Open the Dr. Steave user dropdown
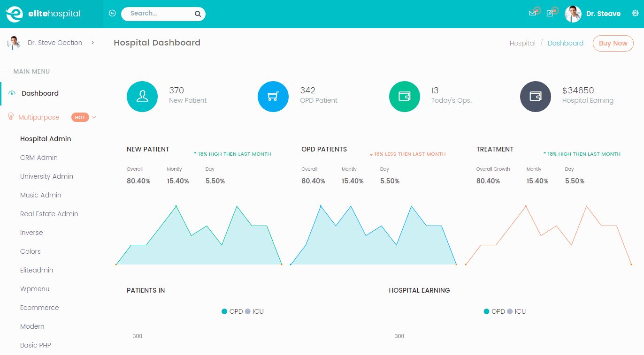 coord(593,14)
